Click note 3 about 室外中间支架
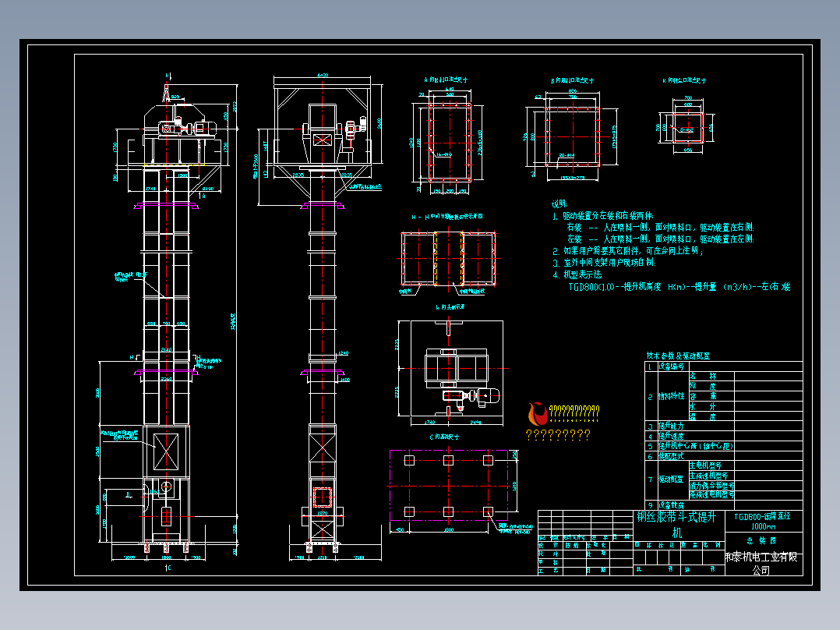 (x=605, y=263)
